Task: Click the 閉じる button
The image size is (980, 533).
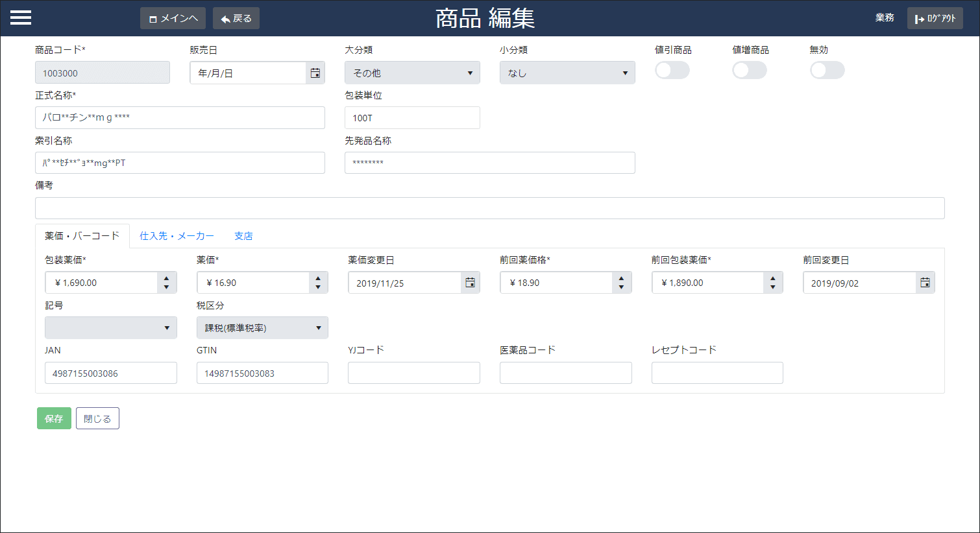Action: point(97,418)
